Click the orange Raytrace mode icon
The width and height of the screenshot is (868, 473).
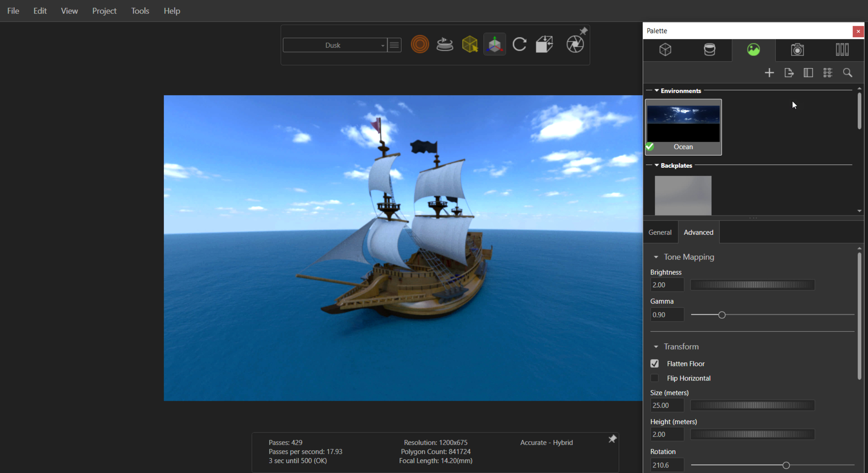(420, 45)
